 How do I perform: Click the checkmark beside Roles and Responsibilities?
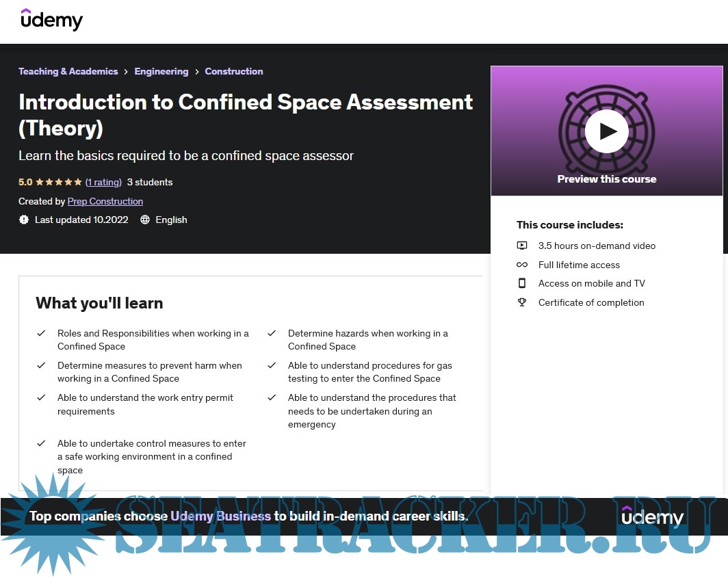pos(41,333)
